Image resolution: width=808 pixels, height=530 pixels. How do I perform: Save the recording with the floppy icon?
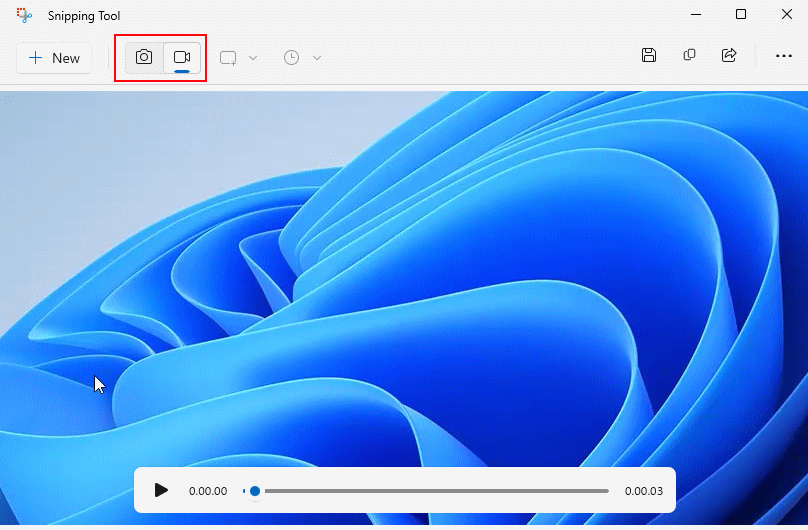tap(649, 55)
